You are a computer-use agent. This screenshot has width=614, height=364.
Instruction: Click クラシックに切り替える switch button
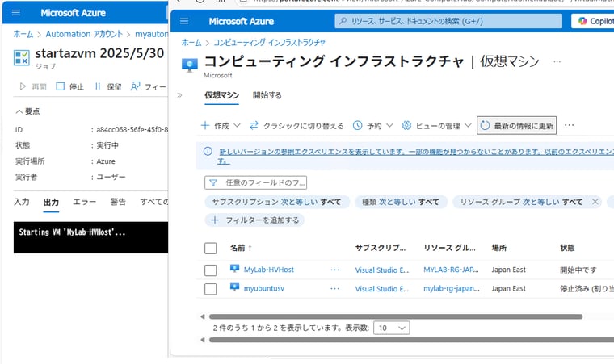tap(296, 126)
